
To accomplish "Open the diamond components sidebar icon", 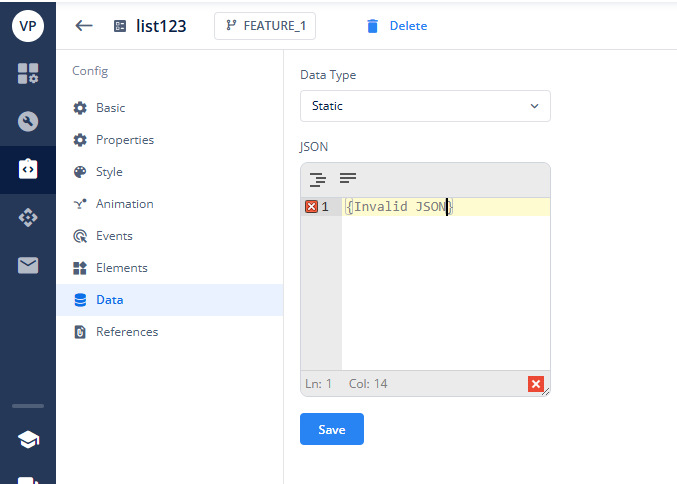I will point(28,217).
